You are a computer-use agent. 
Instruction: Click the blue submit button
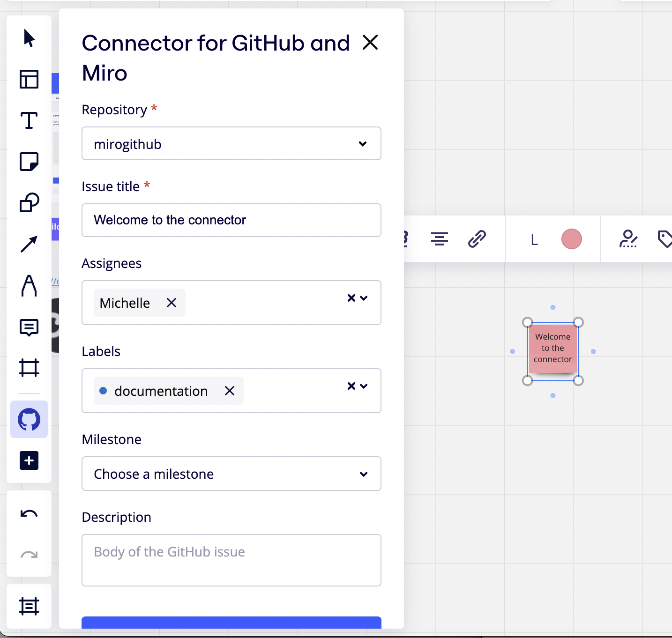click(231, 623)
